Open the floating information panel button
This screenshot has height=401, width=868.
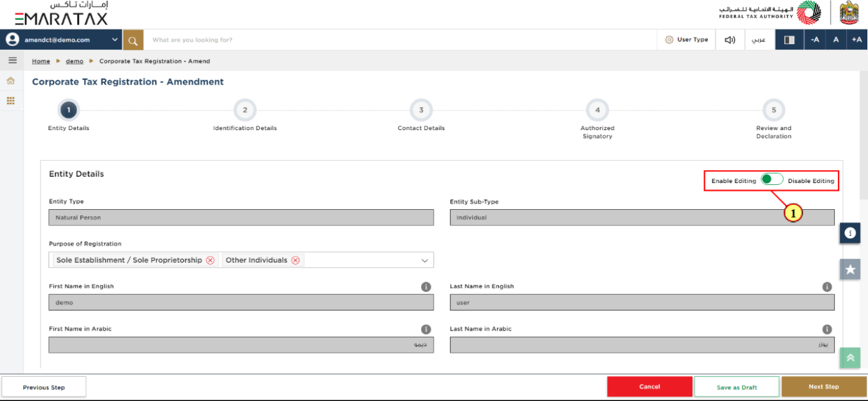pyautogui.click(x=850, y=233)
